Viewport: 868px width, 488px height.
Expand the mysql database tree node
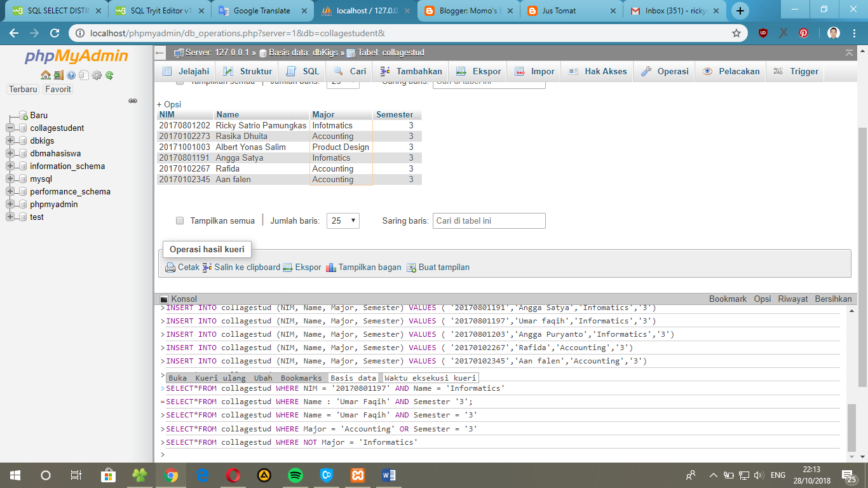pos(10,179)
